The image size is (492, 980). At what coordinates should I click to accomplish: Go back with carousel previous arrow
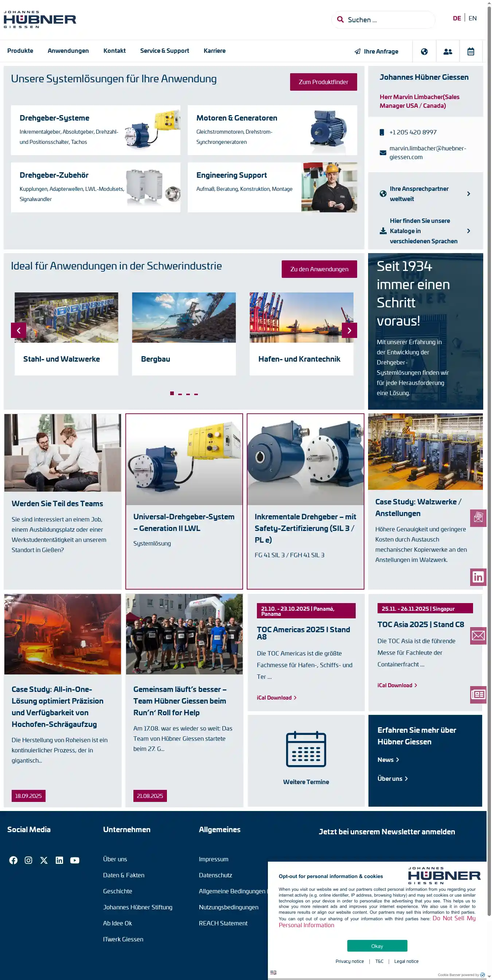pos(19,330)
